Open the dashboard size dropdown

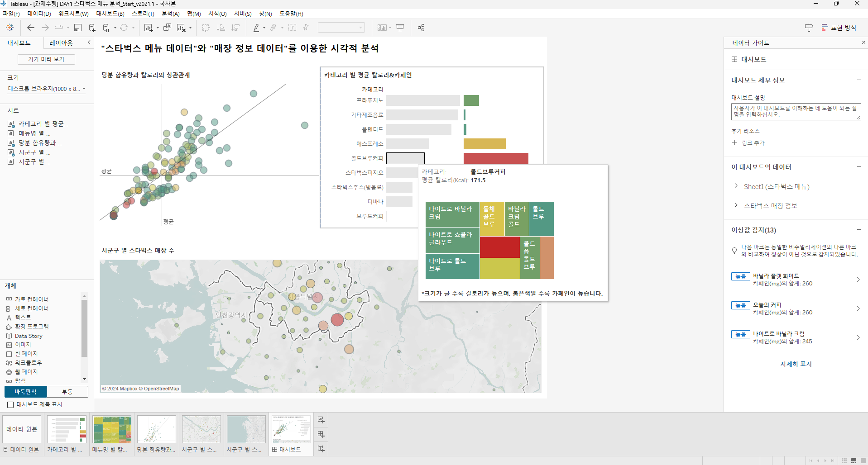pyautogui.click(x=47, y=89)
